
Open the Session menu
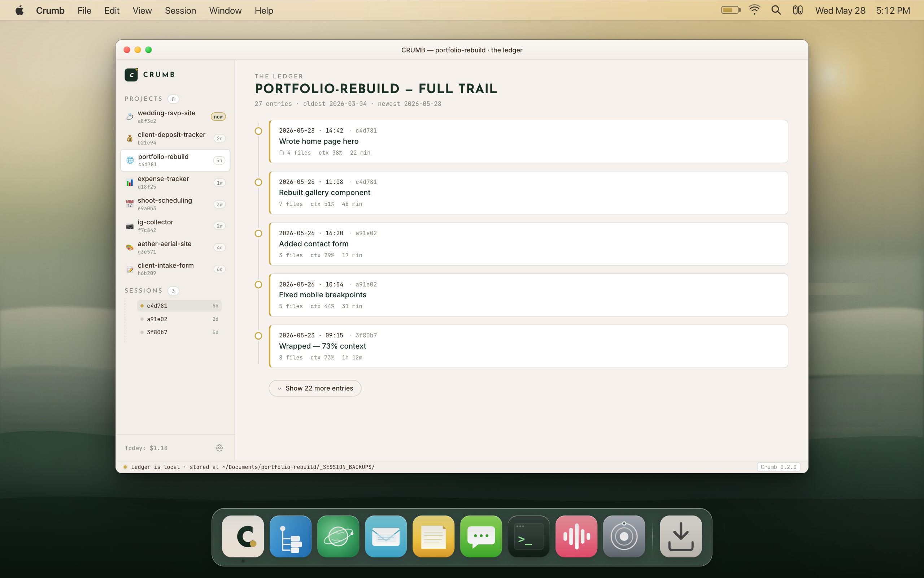point(180,10)
